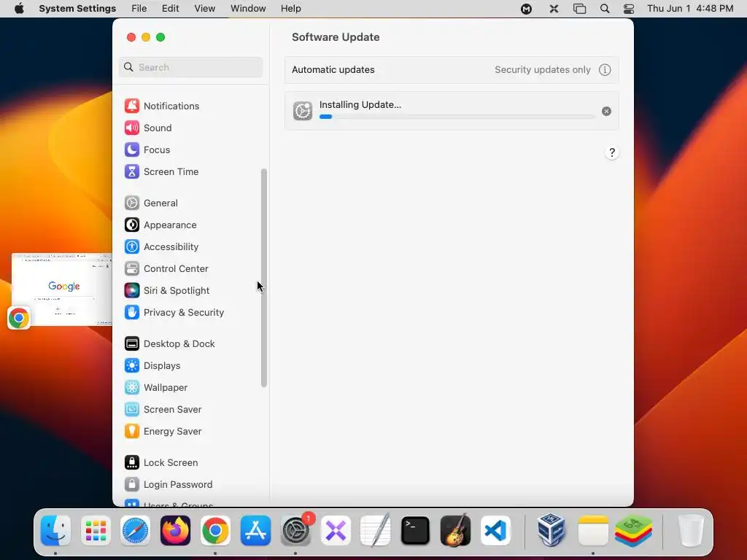Open Screen Saver settings
Viewport: 747px width, 560px height.
coord(163,410)
